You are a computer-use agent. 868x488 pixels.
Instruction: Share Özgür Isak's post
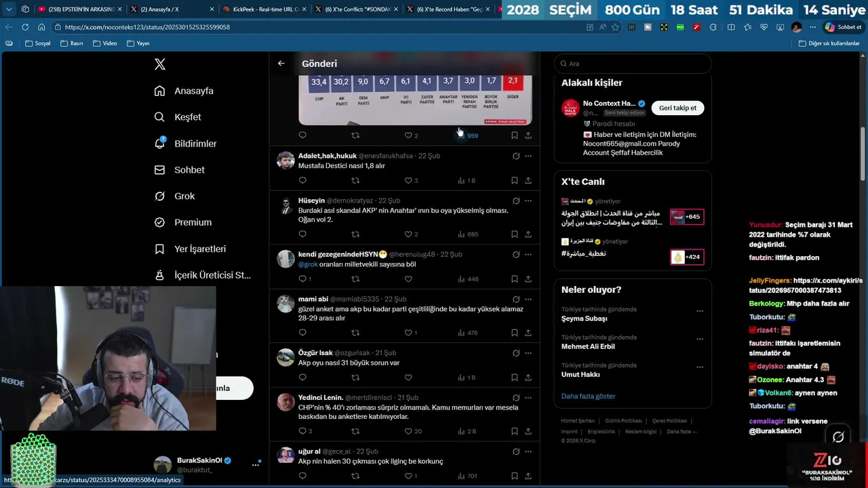(x=528, y=378)
